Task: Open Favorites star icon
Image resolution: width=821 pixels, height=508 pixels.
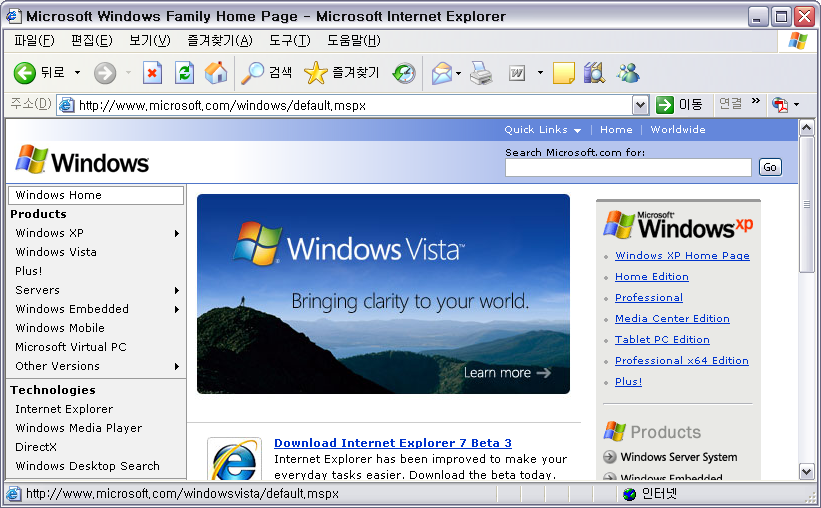Action: (x=315, y=73)
